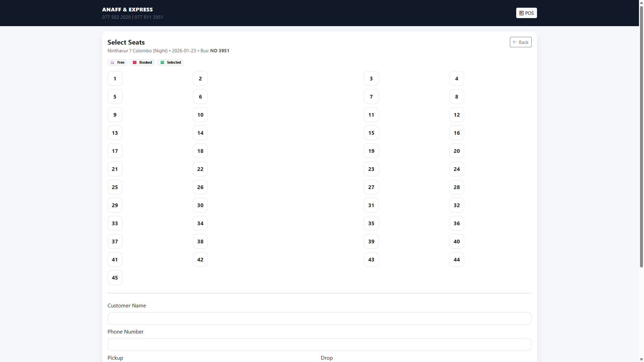Toggle seat 39
This screenshot has height=362, width=644.
pyautogui.click(x=371, y=241)
